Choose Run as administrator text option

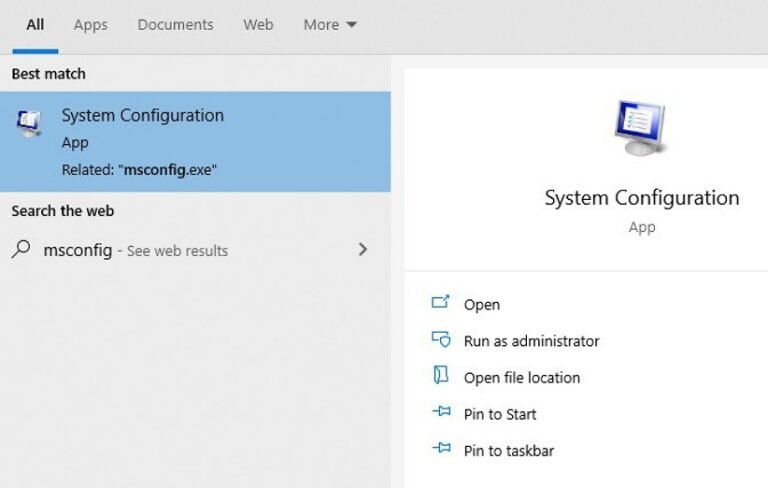pyautogui.click(x=531, y=341)
